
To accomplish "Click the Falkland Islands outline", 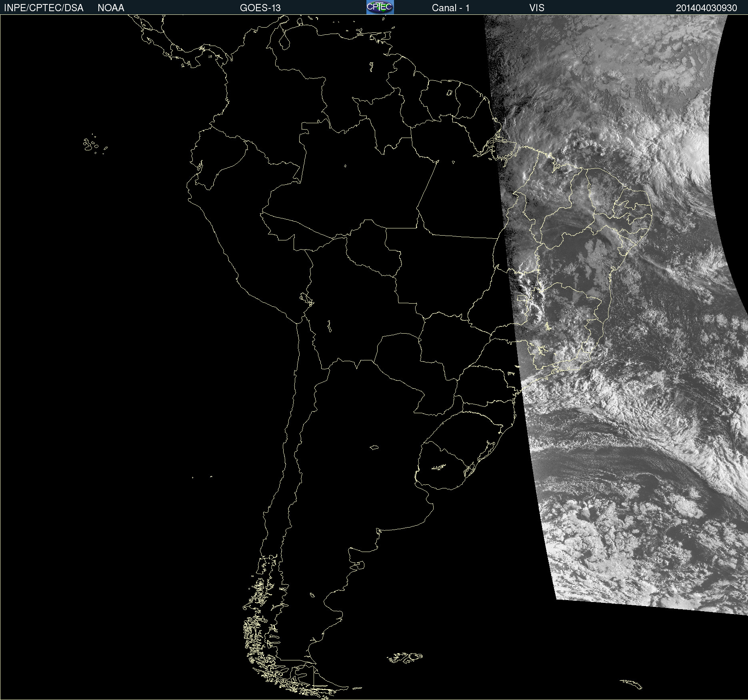I will 405,658.
